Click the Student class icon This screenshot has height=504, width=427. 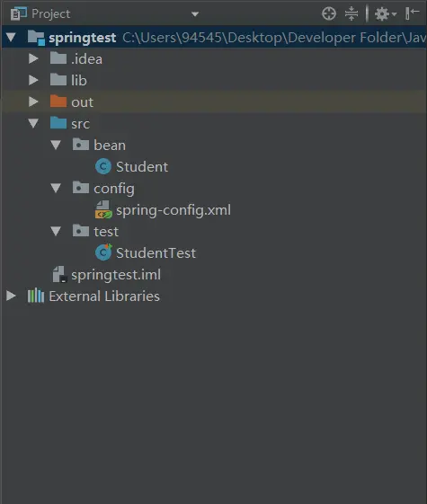(x=103, y=166)
